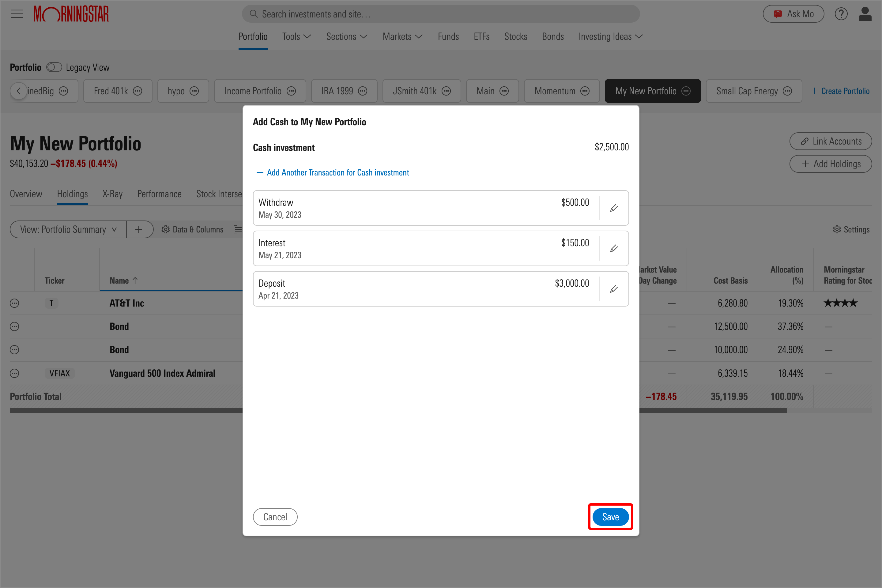Expand the Sections menu
Viewport: 882px width, 588px height.
pos(347,36)
